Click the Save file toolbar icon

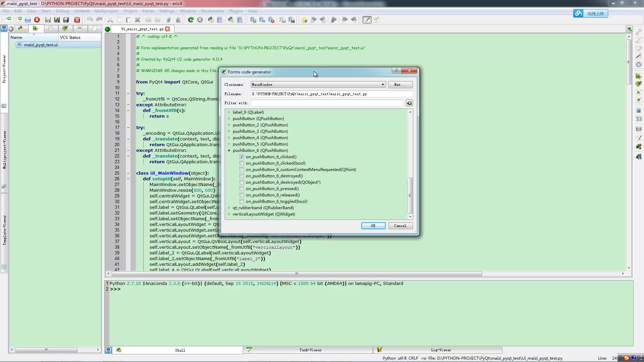point(48,20)
